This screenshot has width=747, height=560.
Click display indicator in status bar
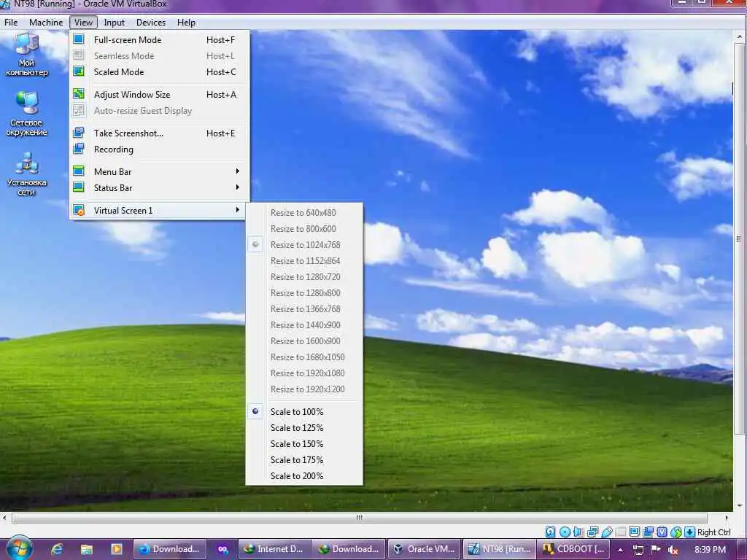(635, 532)
